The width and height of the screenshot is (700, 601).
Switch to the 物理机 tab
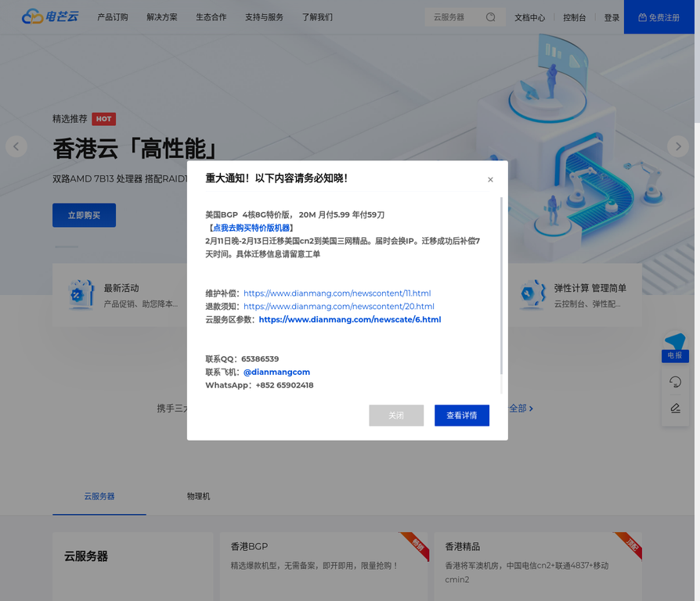199,496
